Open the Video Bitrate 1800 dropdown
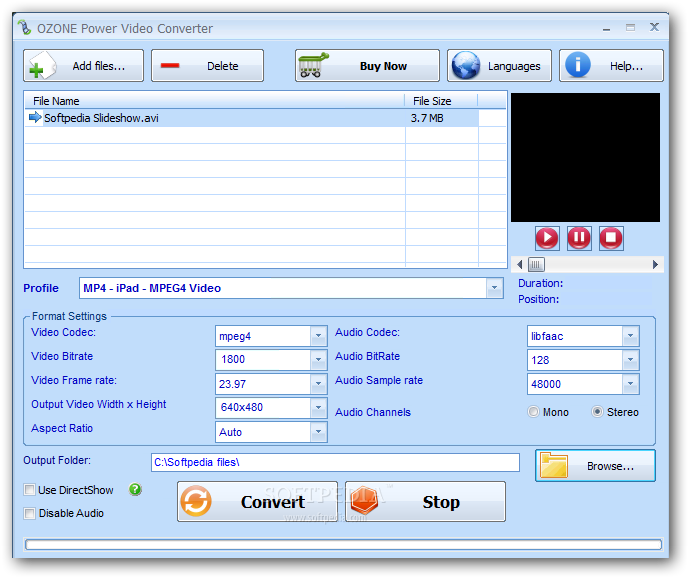689x578 pixels. pyautogui.click(x=318, y=360)
